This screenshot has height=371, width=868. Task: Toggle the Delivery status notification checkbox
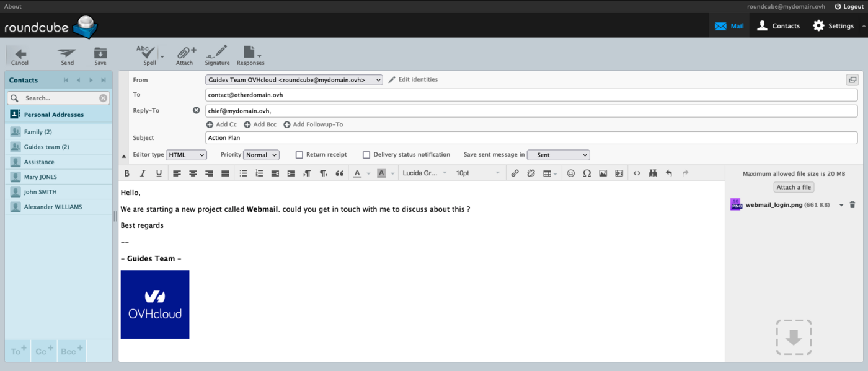366,155
